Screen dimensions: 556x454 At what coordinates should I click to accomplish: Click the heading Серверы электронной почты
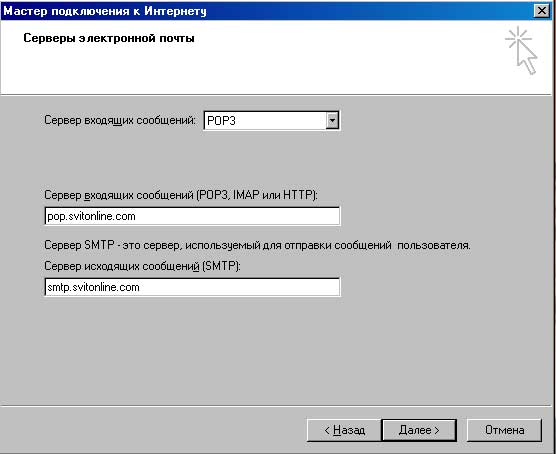pyautogui.click(x=109, y=38)
